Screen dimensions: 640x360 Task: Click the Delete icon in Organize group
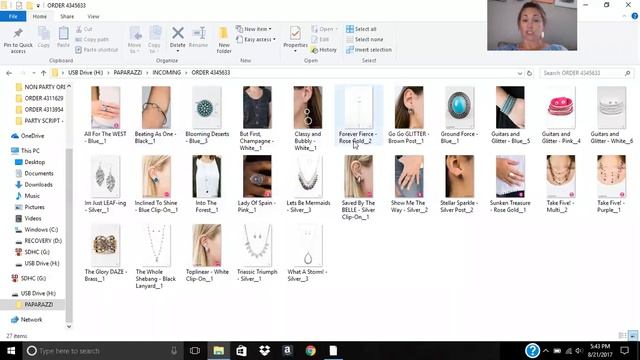point(178,33)
